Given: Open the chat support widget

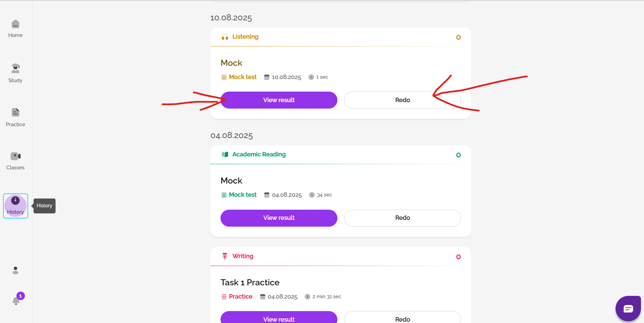Looking at the screenshot, I should click(x=628, y=308).
